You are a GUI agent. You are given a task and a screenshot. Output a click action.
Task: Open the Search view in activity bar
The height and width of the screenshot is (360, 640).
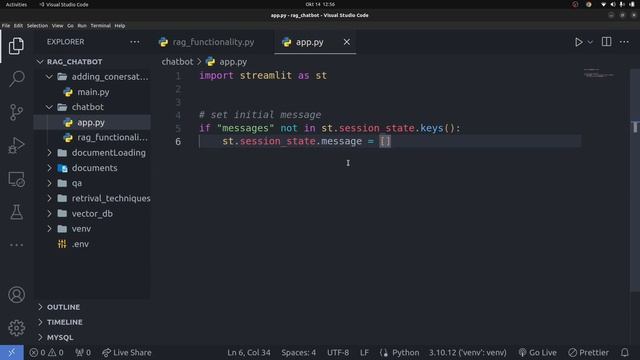16,79
